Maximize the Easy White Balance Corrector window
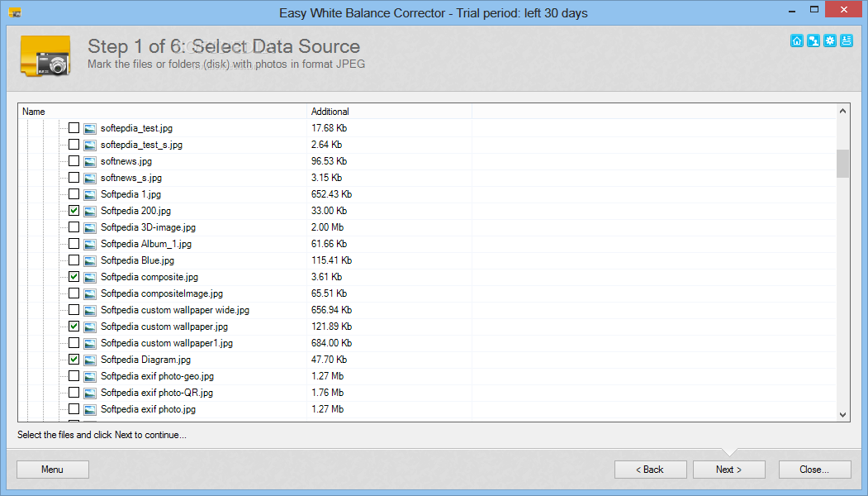Image resolution: width=868 pixels, height=496 pixels. [813, 10]
